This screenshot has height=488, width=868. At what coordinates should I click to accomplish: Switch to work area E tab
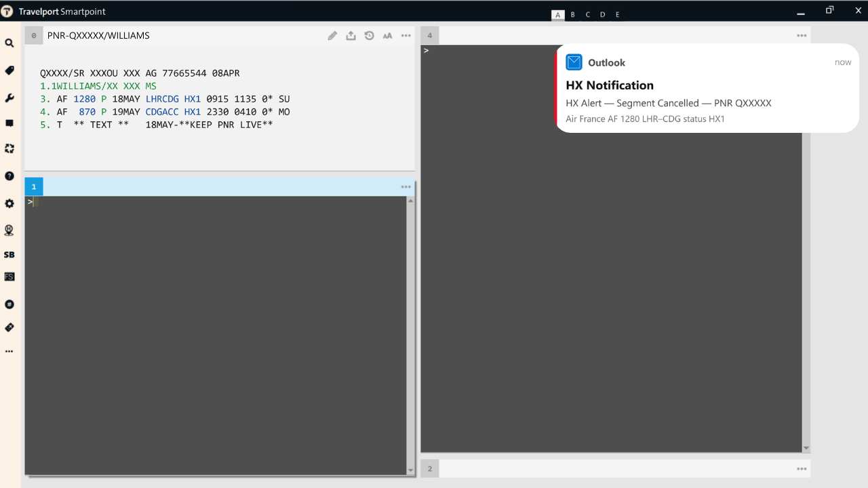click(x=618, y=15)
